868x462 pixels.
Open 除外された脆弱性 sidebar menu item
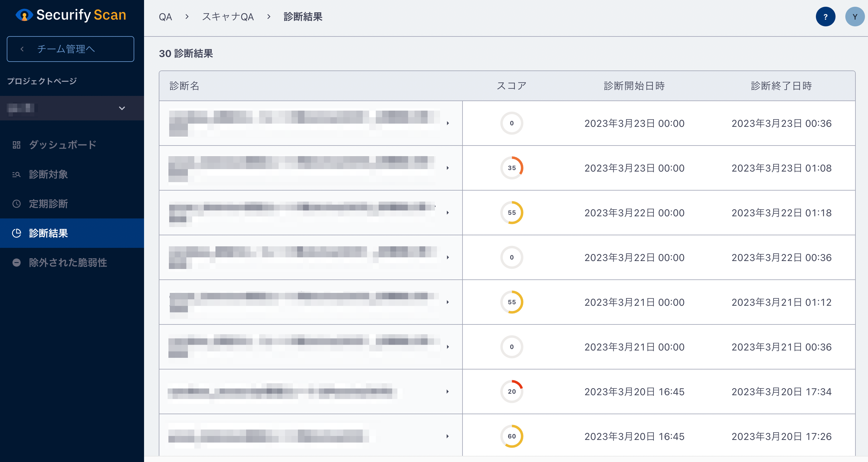point(68,263)
